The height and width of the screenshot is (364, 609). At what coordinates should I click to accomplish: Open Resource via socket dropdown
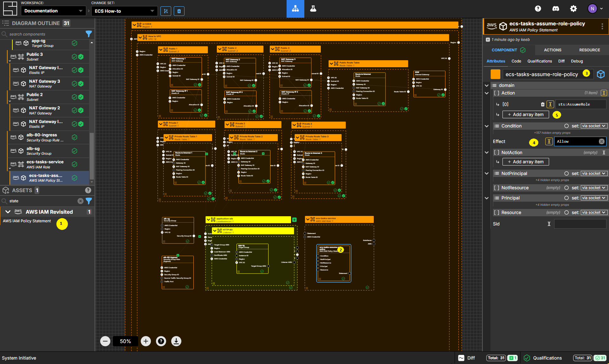click(x=594, y=212)
